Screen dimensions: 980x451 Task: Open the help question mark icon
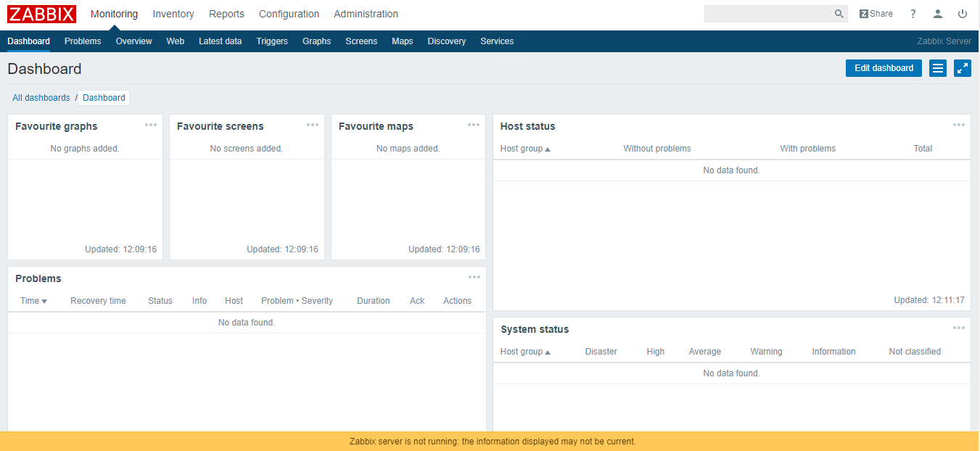[x=913, y=14]
